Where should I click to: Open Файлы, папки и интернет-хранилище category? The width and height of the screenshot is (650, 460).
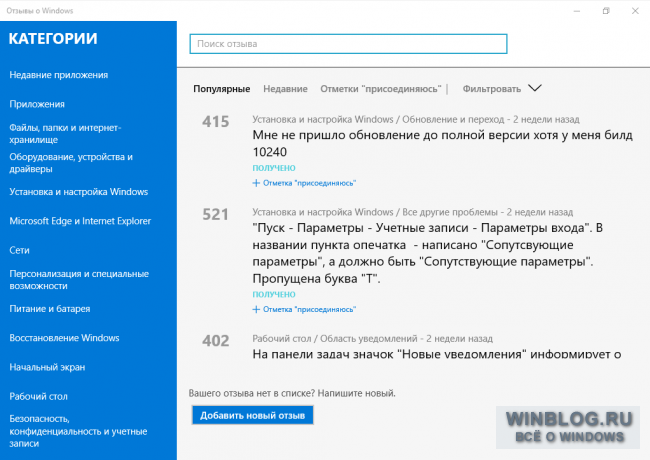coord(65,133)
